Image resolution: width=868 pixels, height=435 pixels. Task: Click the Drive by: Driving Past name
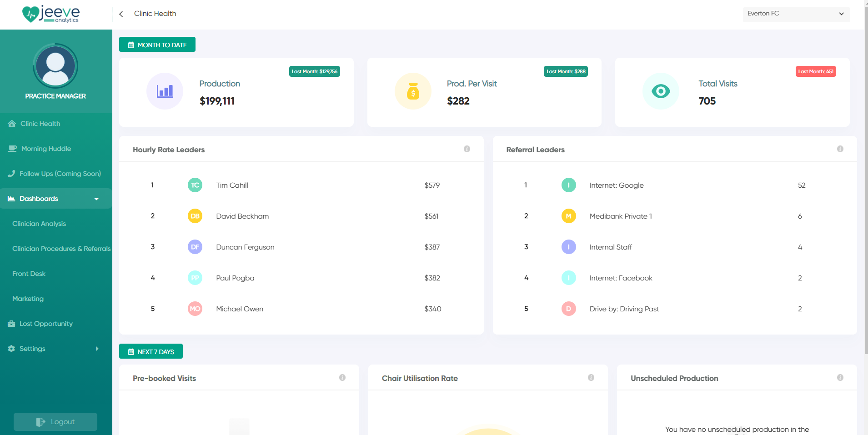[624, 309]
